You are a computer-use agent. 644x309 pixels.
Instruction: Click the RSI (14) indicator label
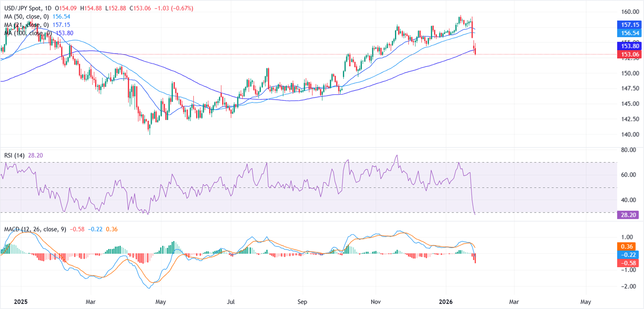pyautogui.click(x=14, y=156)
